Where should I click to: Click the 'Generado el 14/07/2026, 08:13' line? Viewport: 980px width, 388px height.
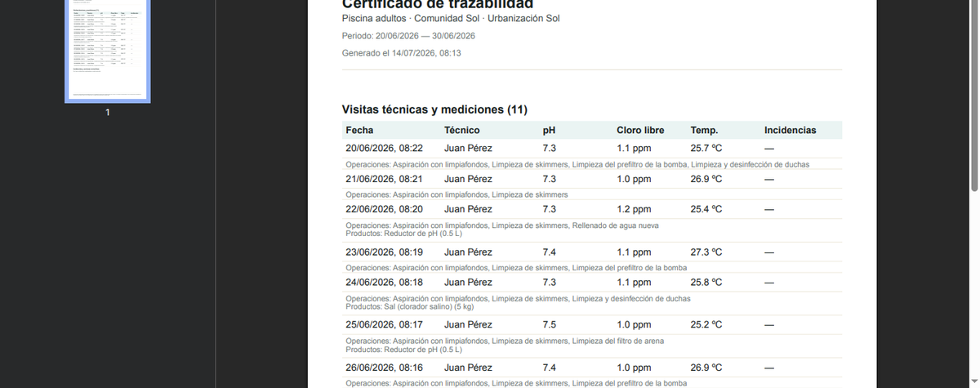(x=402, y=53)
